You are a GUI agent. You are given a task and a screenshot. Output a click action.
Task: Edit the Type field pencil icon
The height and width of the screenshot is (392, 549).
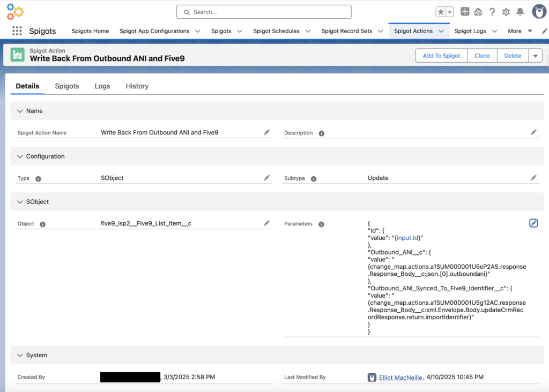pos(267,178)
